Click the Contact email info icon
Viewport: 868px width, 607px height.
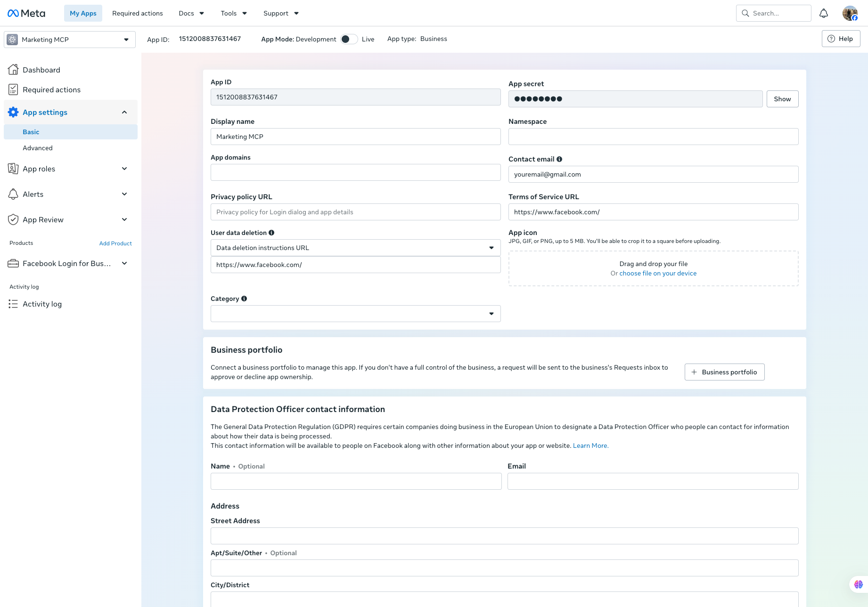559,159
